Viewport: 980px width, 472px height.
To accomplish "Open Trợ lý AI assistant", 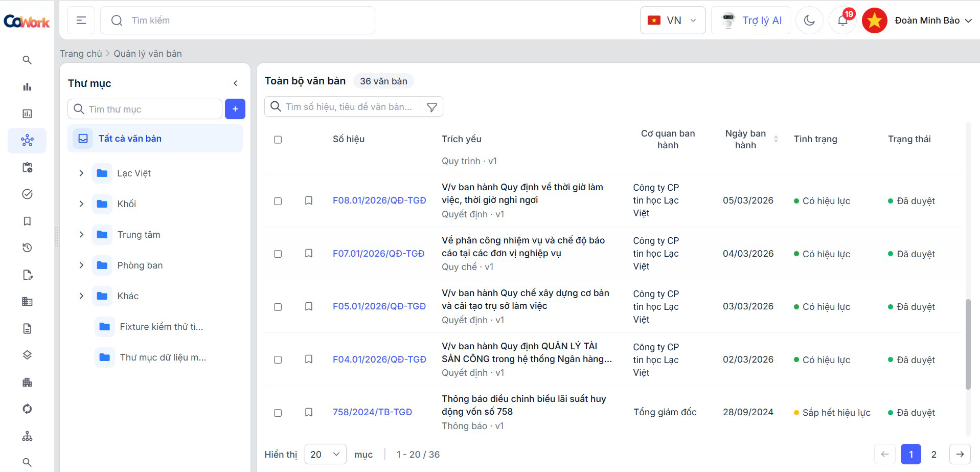I will pyautogui.click(x=750, y=20).
